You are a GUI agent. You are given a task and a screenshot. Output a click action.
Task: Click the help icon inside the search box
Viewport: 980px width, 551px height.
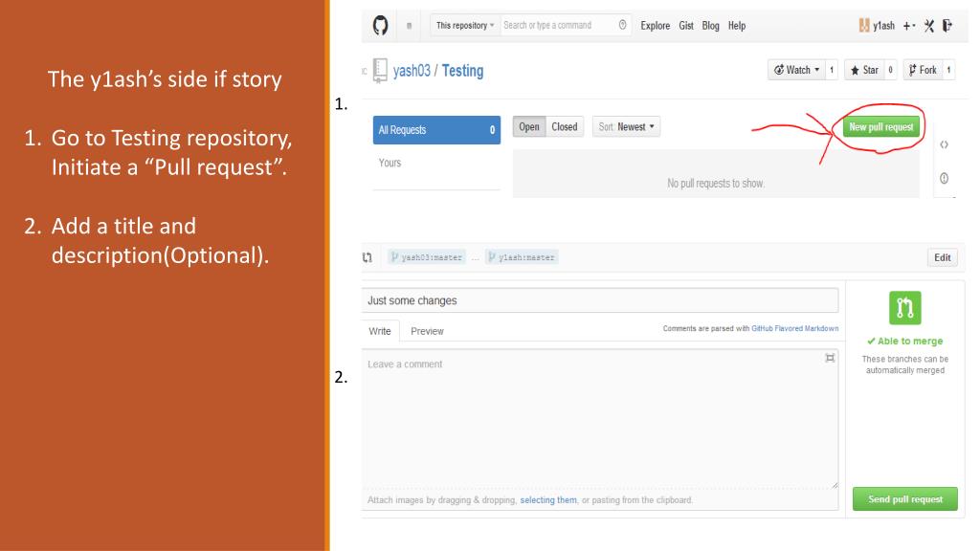pyautogui.click(x=622, y=25)
